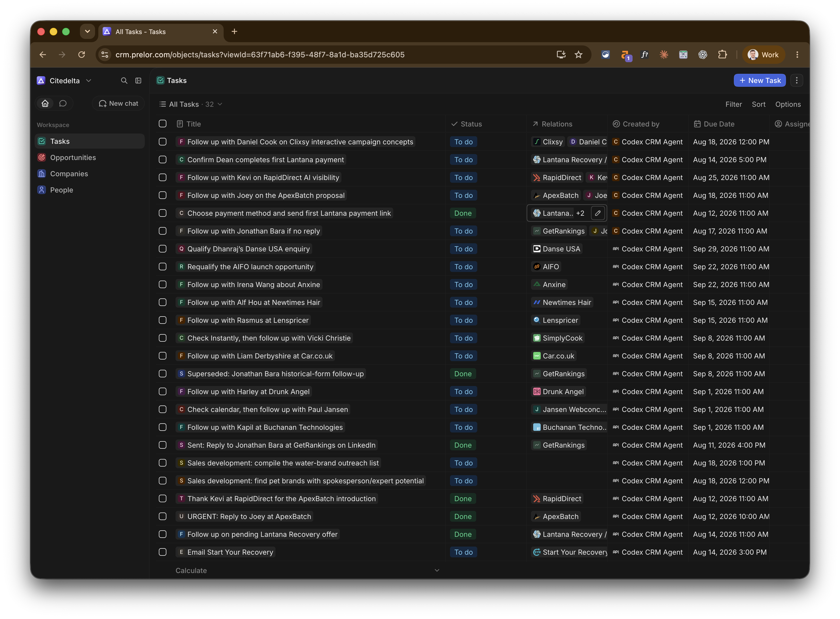Open the Work profile button in Chrome
The image size is (840, 619).
[x=763, y=55]
